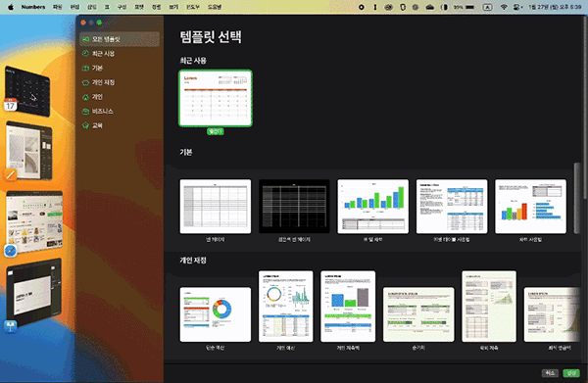Screen dimensions: 588x383
Task: Click the cancel button in template chooser
Action: click(x=550, y=373)
